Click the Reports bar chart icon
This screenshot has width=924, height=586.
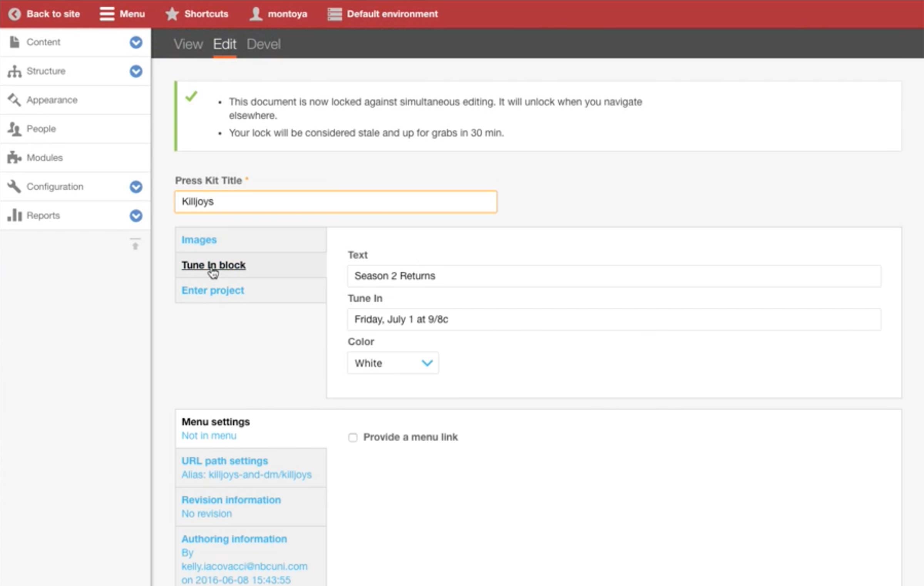click(x=15, y=215)
